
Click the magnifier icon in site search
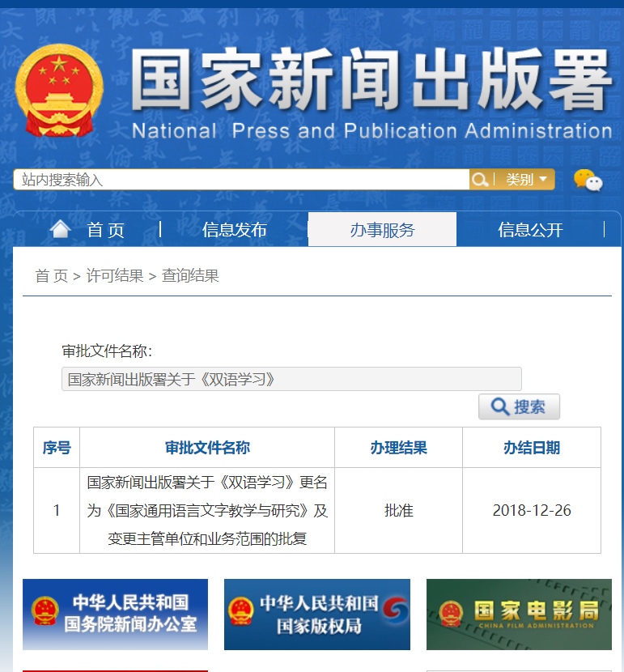click(x=480, y=180)
